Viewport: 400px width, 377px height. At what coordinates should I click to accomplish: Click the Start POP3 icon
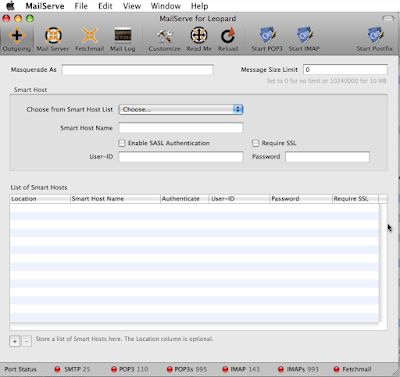267,35
